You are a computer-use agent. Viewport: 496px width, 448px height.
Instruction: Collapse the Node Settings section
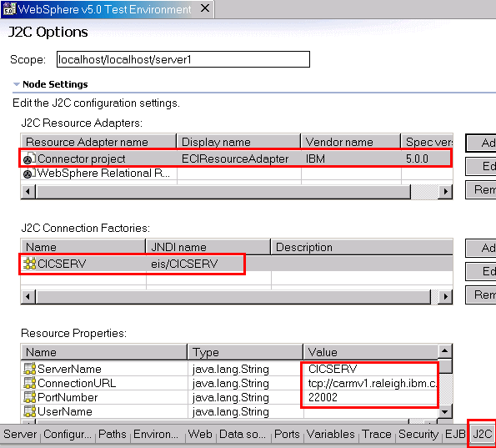click(17, 84)
